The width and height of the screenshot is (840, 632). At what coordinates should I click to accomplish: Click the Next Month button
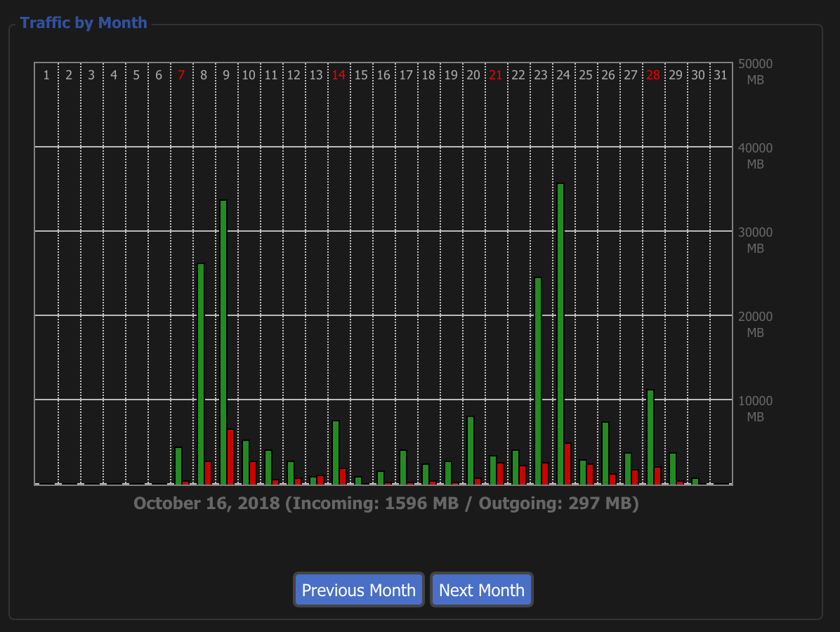(482, 590)
